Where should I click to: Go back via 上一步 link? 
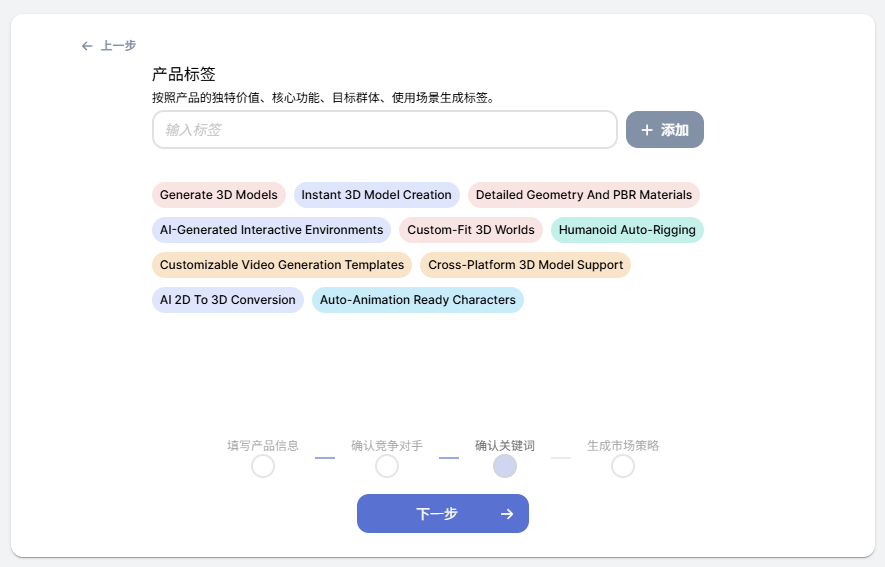pos(118,46)
